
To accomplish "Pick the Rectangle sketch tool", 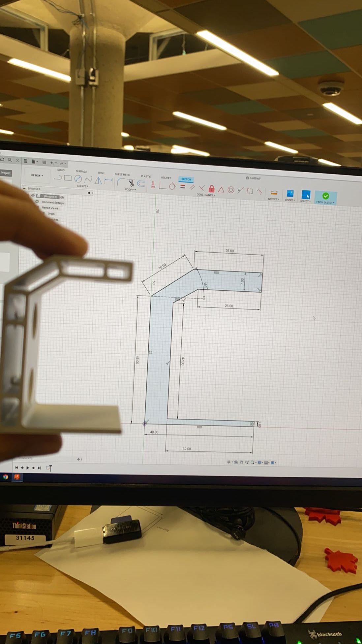I will [68, 178].
